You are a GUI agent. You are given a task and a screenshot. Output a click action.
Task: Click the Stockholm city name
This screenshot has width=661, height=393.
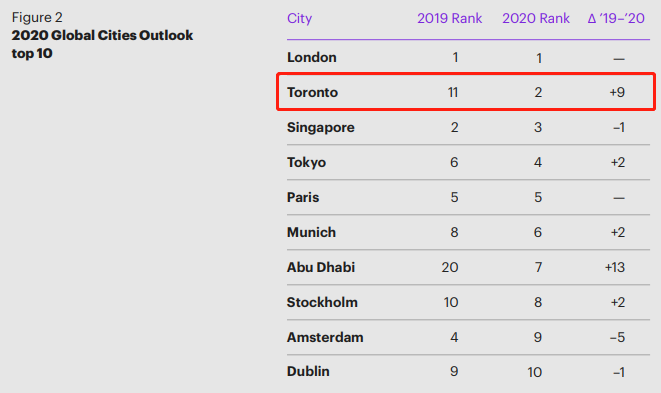pyautogui.click(x=322, y=302)
